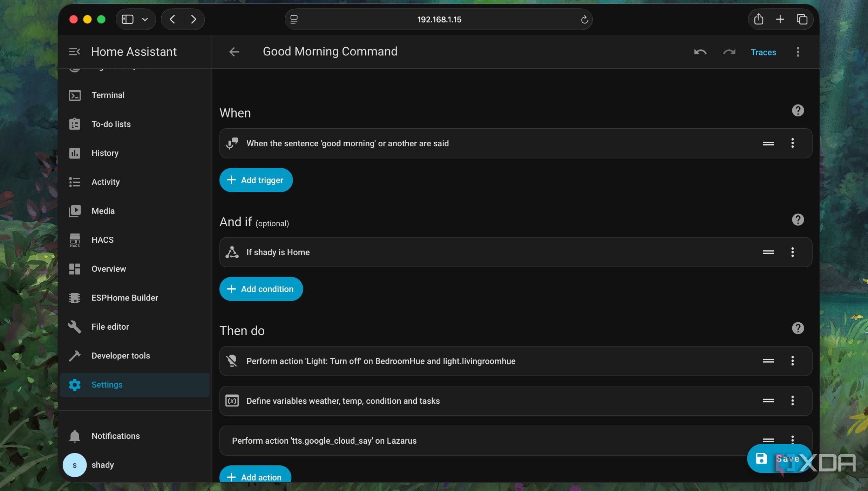This screenshot has height=491, width=868.
Task: Save the automation
Action: [779, 459]
